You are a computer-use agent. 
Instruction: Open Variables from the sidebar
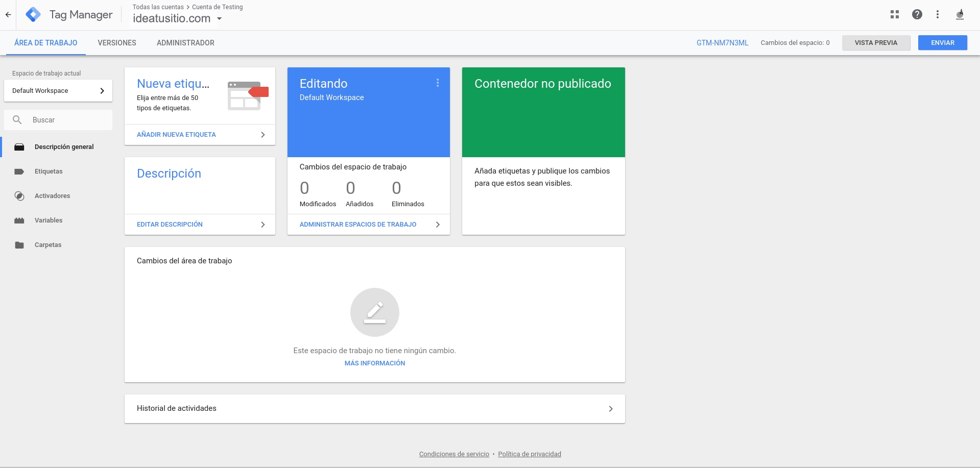pyautogui.click(x=49, y=220)
